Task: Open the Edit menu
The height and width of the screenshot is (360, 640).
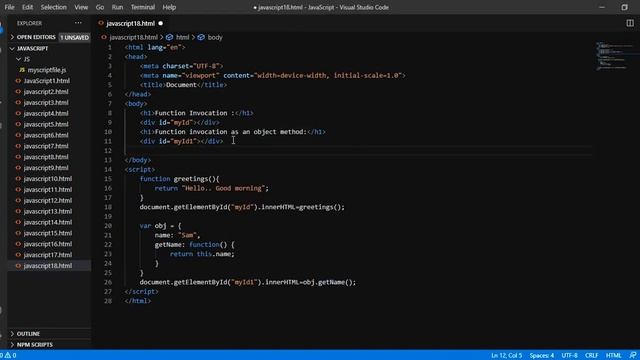Action: (27, 7)
